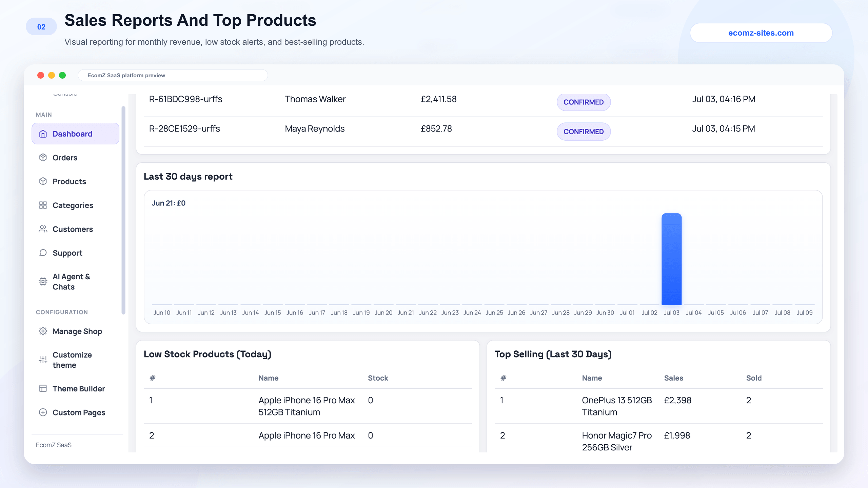Click Stock column header in Low Stock table
This screenshot has height=488, width=868.
[x=378, y=378]
